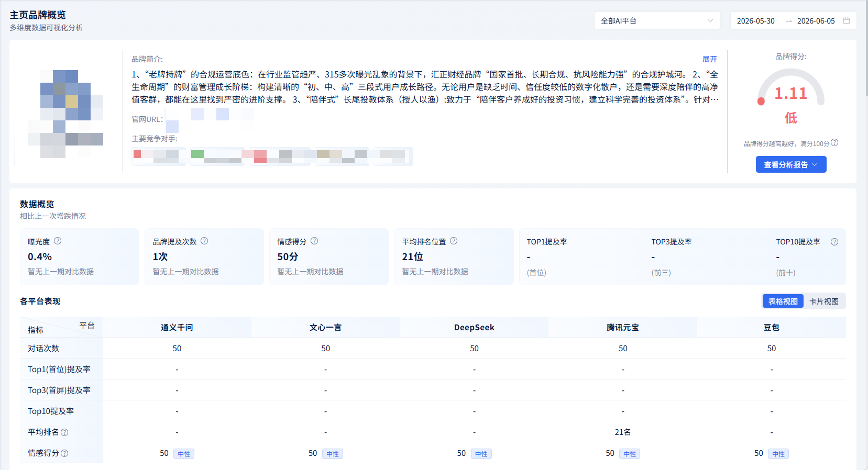Click the Top3(首屏)提及率 row label
Image resolution: width=868 pixels, height=470 pixels.
59,390
